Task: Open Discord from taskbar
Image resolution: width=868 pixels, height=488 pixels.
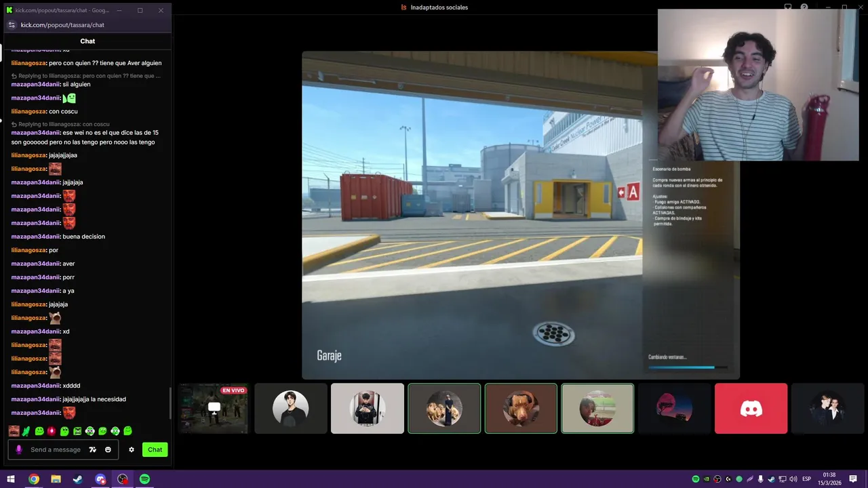Action: click(x=100, y=479)
